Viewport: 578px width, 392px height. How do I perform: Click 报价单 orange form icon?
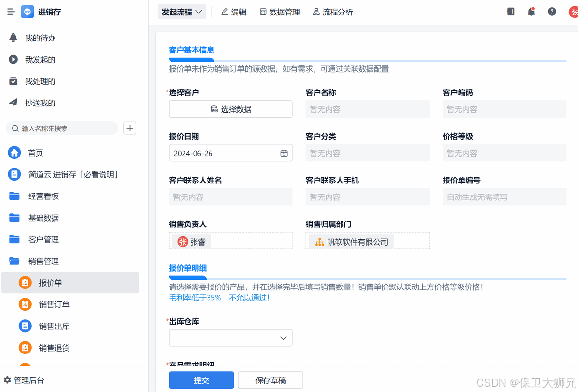25,283
